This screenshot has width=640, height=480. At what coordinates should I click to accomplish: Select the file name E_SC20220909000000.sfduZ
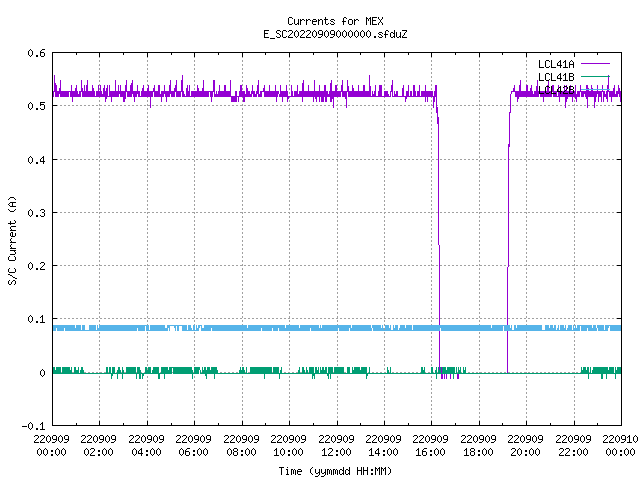335,34
